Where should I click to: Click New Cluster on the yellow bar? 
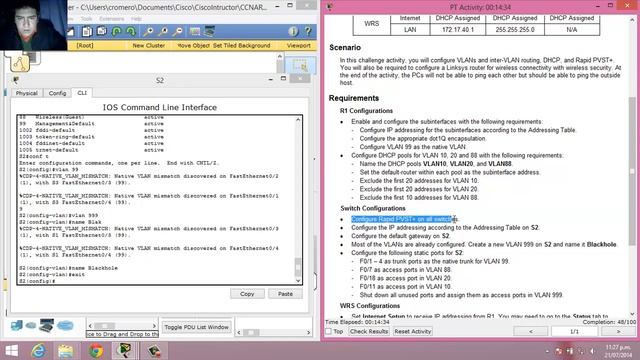tap(149, 45)
